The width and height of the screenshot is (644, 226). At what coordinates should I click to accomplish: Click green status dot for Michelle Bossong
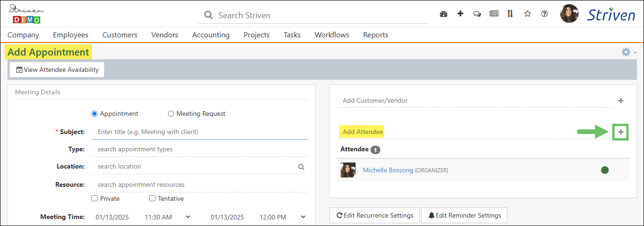605,170
